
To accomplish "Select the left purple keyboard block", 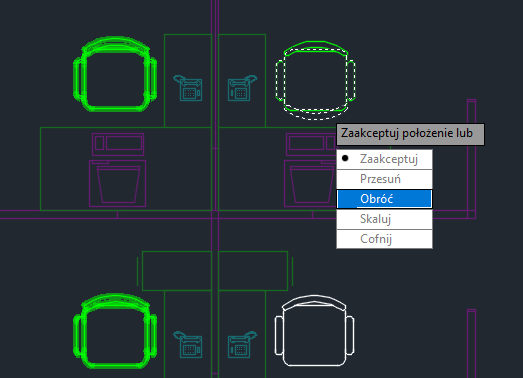I will pos(118,144).
